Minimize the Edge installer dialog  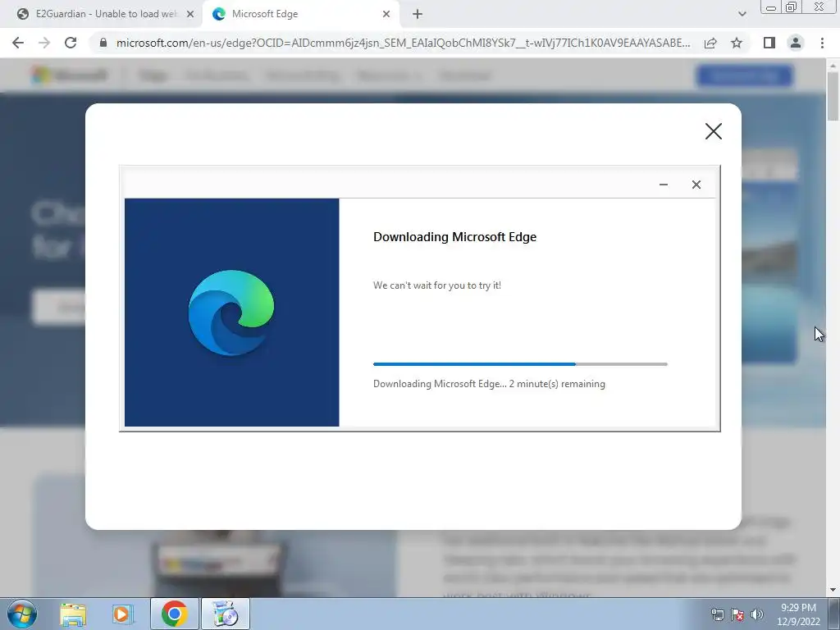tap(663, 185)
